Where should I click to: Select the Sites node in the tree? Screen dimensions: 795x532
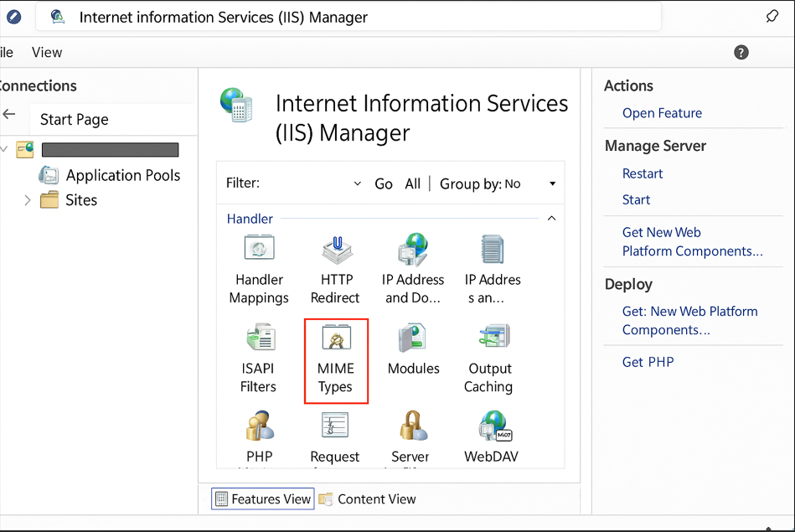point(81,200)
